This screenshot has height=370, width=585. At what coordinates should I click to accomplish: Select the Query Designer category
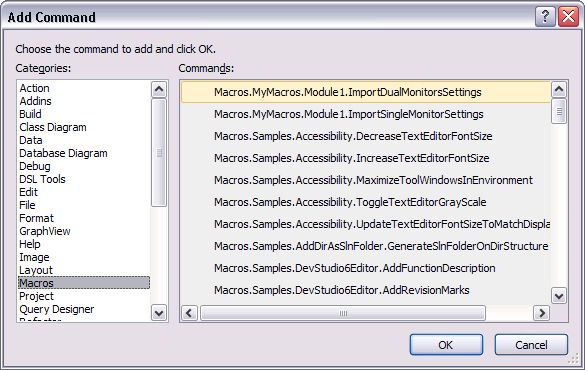[84, 309]
